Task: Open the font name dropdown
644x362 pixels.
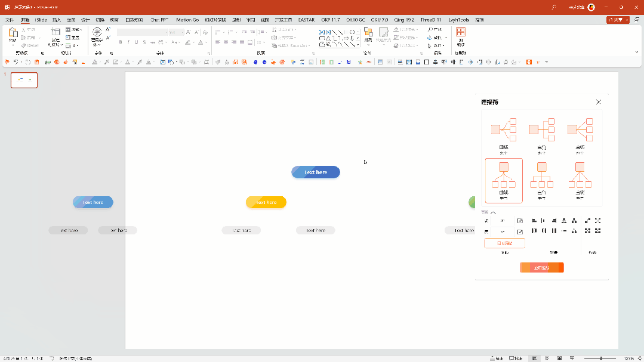Action: pos(167,32)
